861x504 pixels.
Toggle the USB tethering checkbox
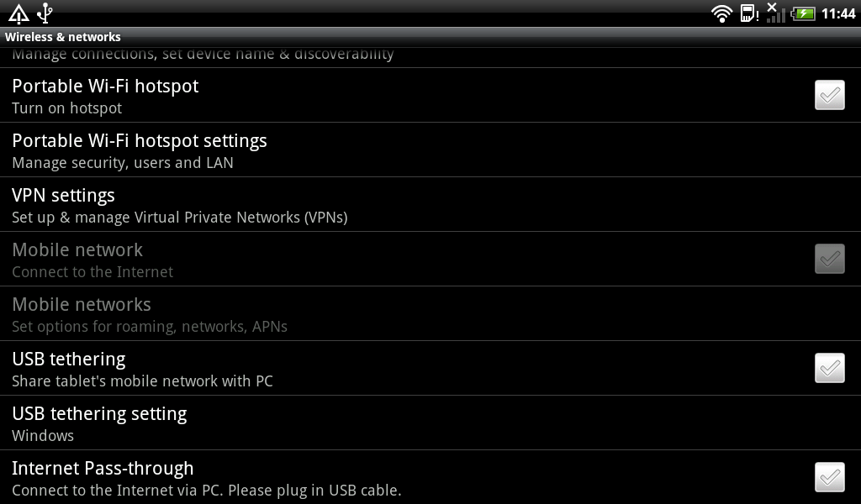point(829,368)
